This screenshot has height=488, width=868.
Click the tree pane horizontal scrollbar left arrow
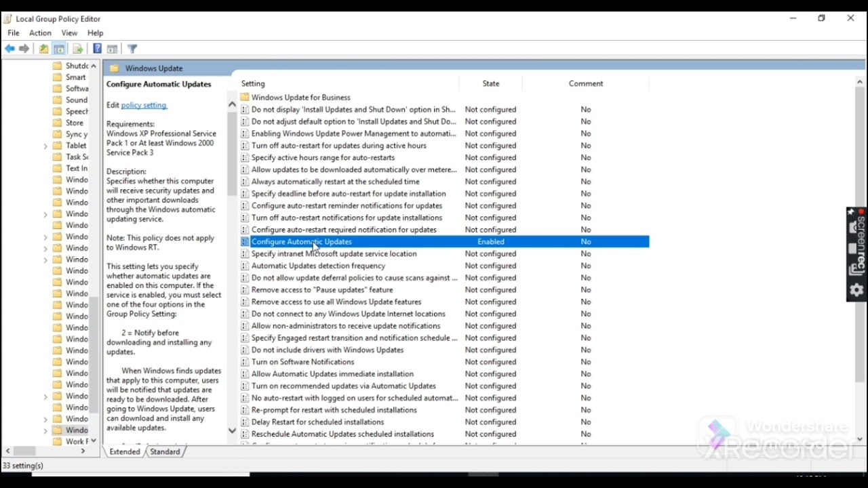(7, 451)
